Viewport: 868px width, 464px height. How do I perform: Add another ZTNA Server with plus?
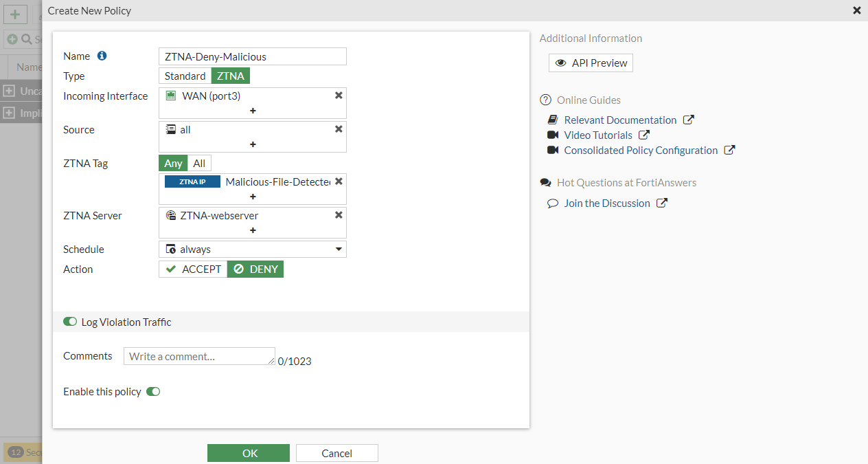tap(253, 230)
